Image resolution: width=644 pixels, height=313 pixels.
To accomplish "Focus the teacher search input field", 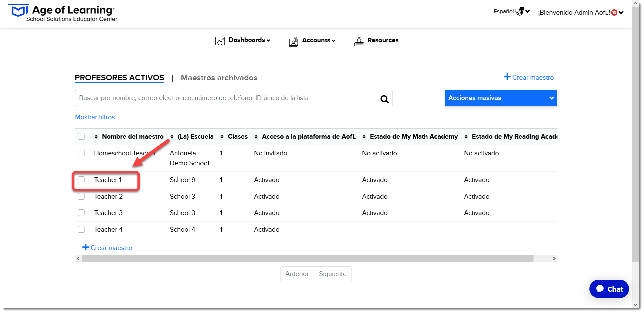I will pyautogui.click(x=234, y=98).
